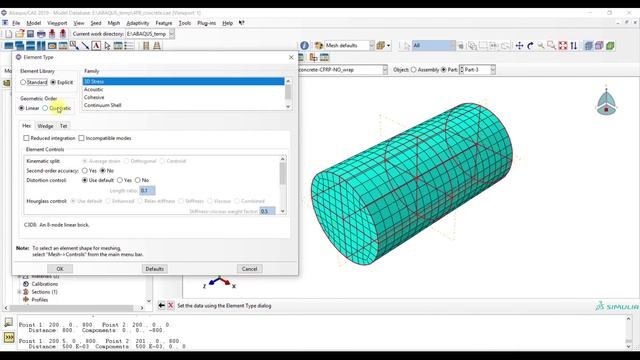The height and width of the screenshot is (360, 640).
Task: Expand the Sections (1) tree node
Action: pos(19,292)
